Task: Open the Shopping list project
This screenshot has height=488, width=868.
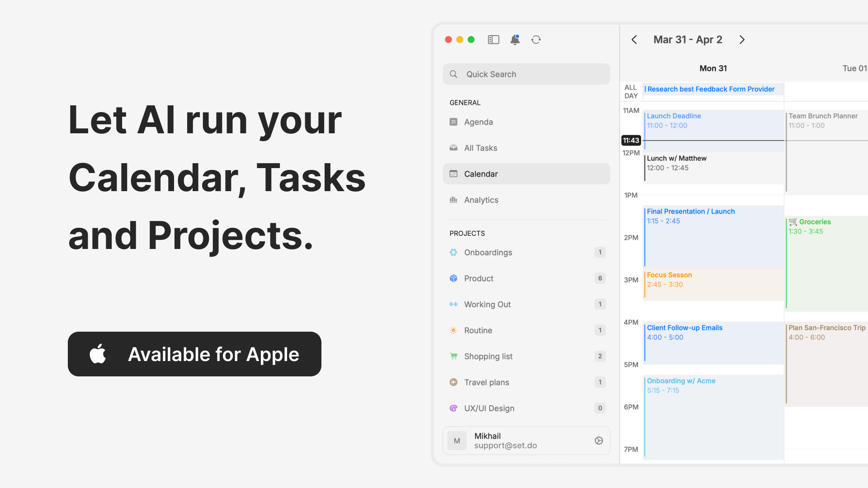Action: pyautogui.click(x=526, y=356)
